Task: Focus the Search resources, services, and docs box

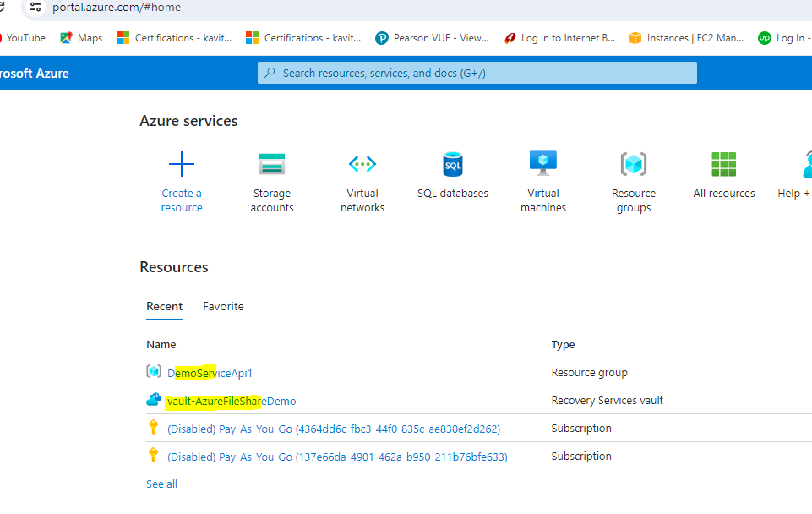Action: click(477, 73)
